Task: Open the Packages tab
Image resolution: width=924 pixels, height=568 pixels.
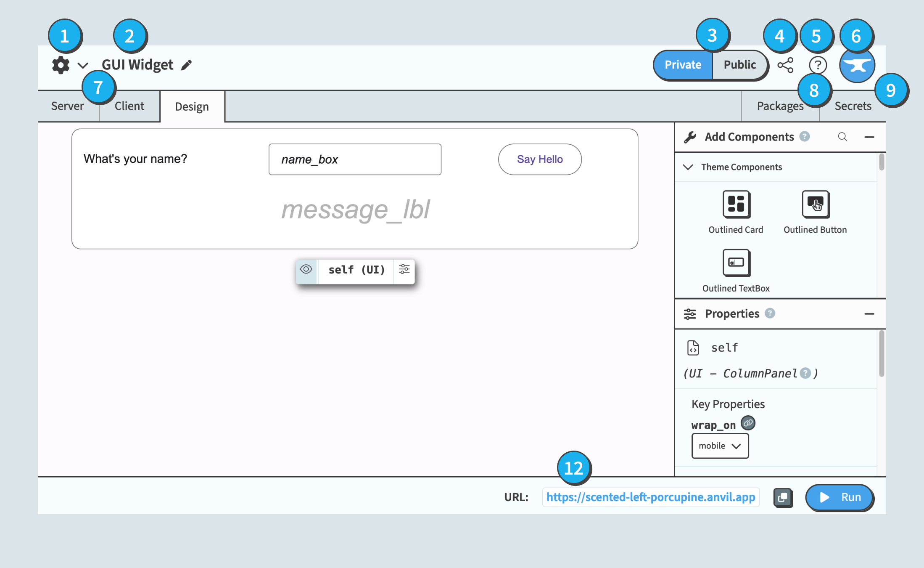Action: click(x=781, y=105)
